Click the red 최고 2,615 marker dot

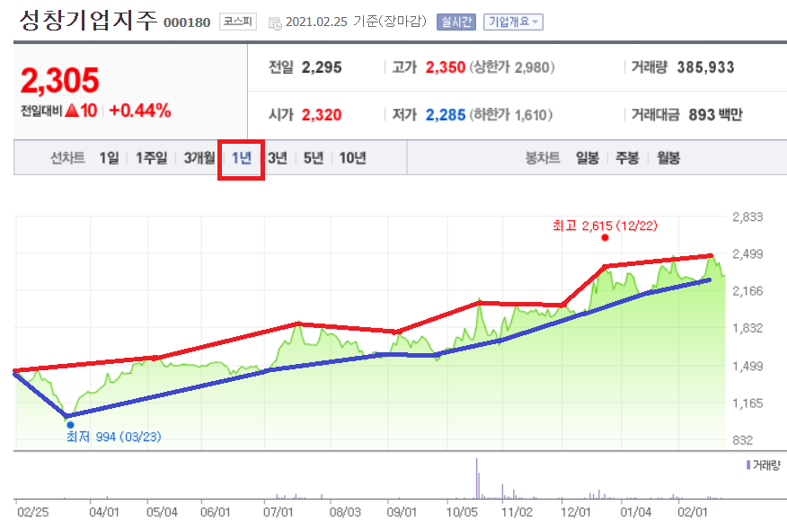tap(605, 238)
